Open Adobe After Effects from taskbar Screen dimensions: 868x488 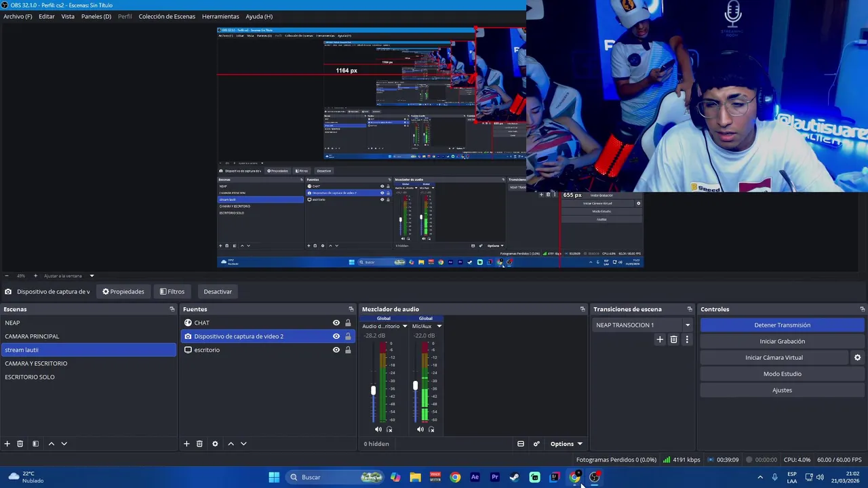(475, 477)
